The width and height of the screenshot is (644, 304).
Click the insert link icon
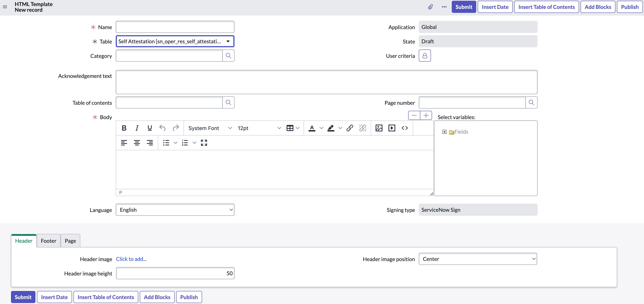pos(349,128)
